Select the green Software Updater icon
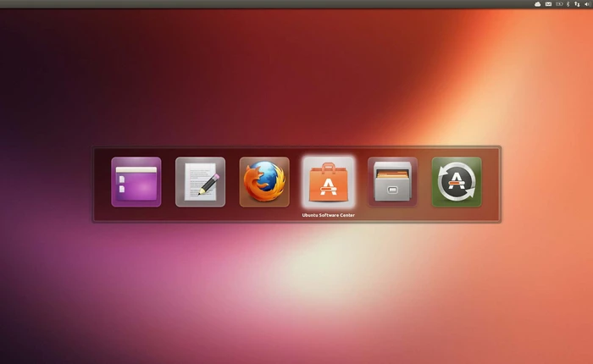 point(457,182)
